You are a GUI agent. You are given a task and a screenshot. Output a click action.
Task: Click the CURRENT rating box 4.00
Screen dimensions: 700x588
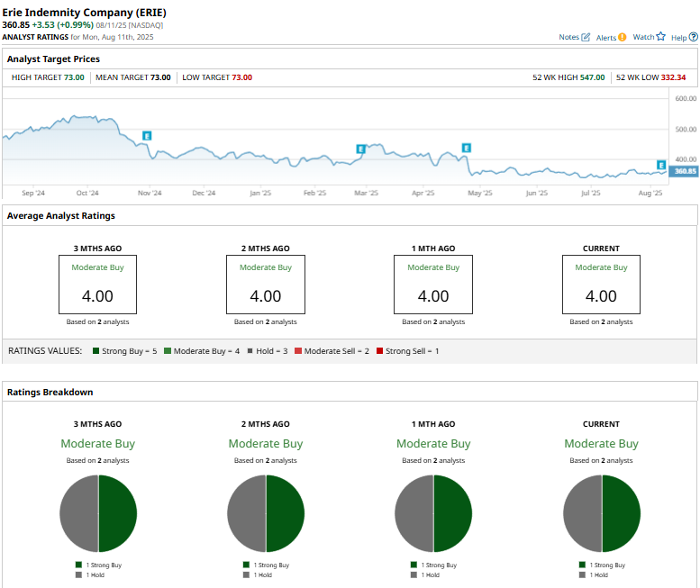(x=601, y=285)
